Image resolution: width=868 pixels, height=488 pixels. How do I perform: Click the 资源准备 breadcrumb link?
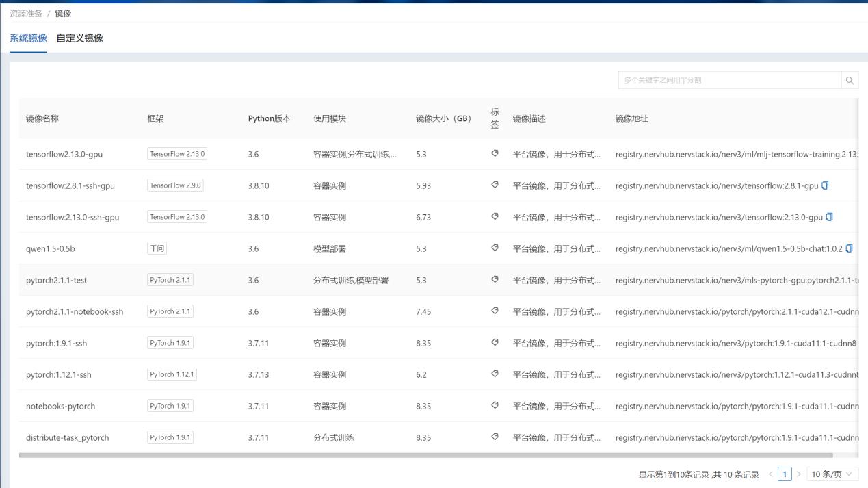tap(26, 14)
